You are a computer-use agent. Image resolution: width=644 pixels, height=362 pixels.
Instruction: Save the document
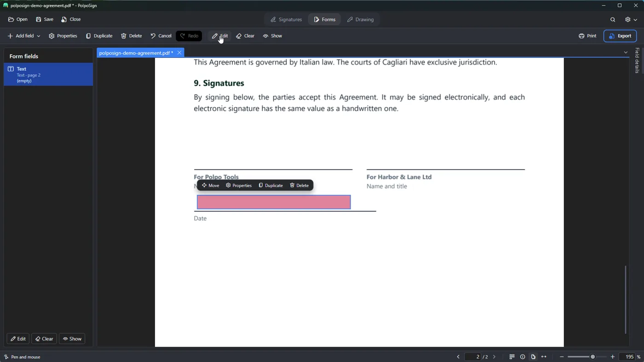(45, 19)
